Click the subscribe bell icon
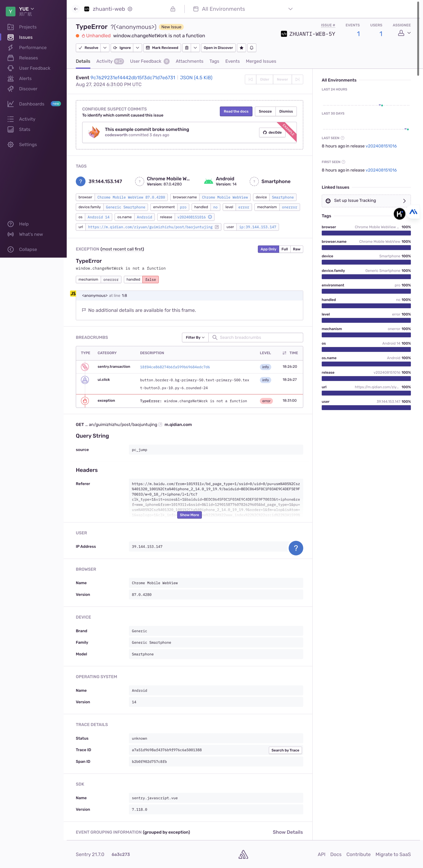423x868 pixels. 251,48
